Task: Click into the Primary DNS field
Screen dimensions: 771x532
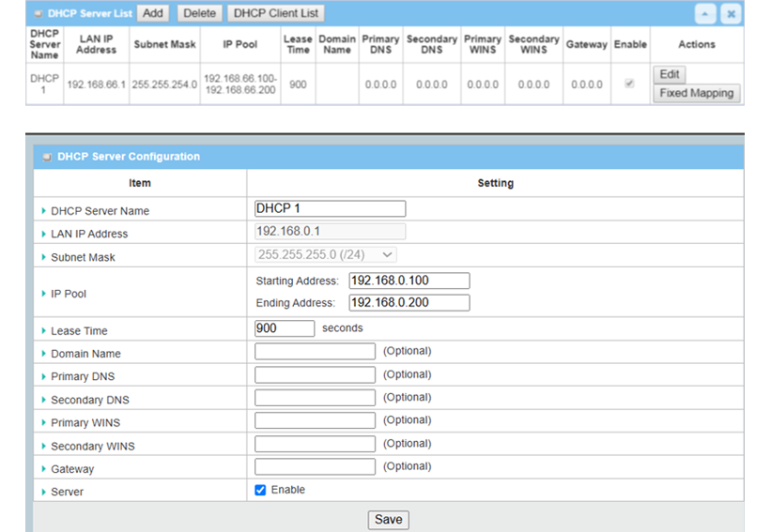Action: coord(315,374)
